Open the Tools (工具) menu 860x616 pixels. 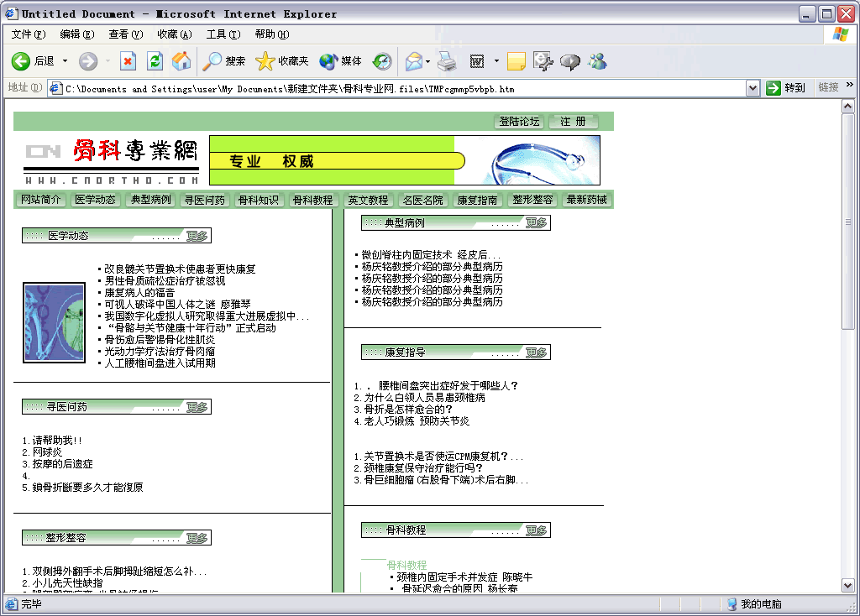[223, 34]
